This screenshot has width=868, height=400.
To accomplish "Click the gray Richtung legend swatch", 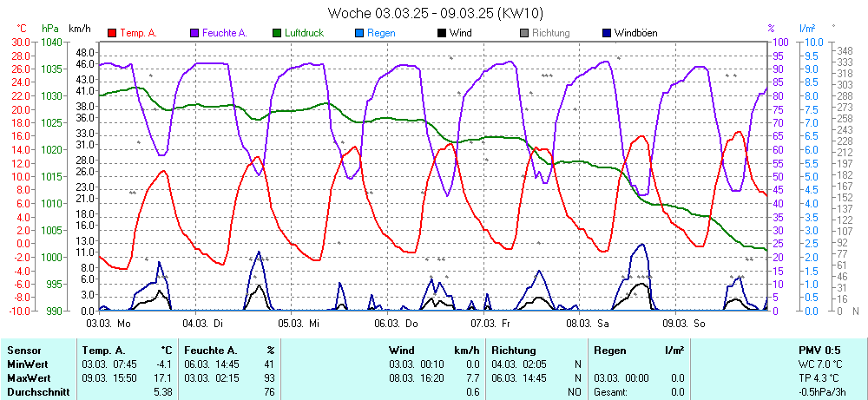I will (524, 33).
